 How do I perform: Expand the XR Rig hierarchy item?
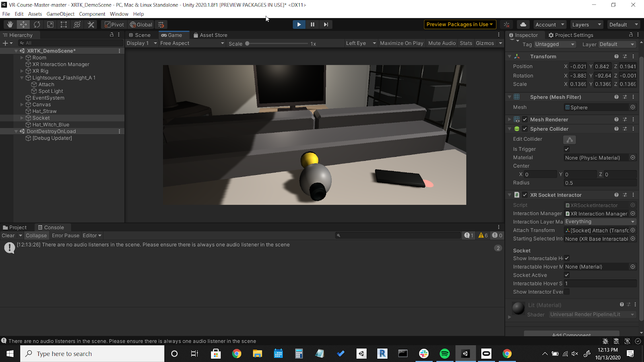tap(22, 71)
